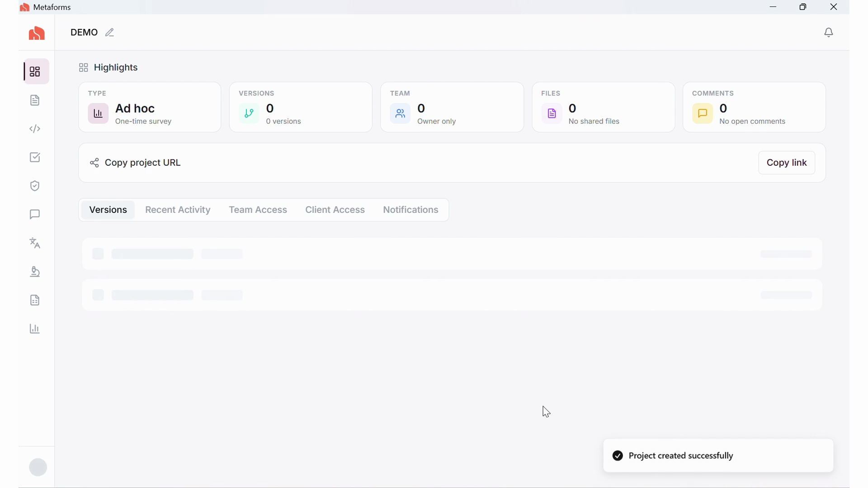Open the translation languages icon in sidebar
The height and width of the screenshot is (488, 868).
point(35,243)
